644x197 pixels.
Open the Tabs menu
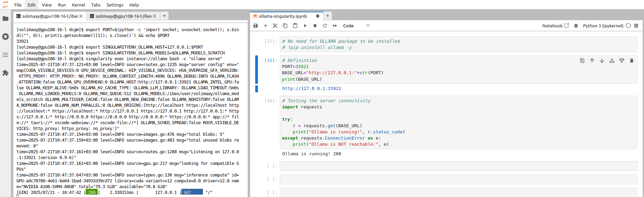(96, 5)
